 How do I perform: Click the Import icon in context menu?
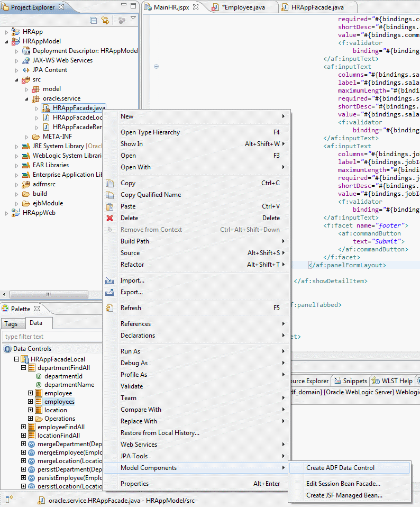(110, 280)
